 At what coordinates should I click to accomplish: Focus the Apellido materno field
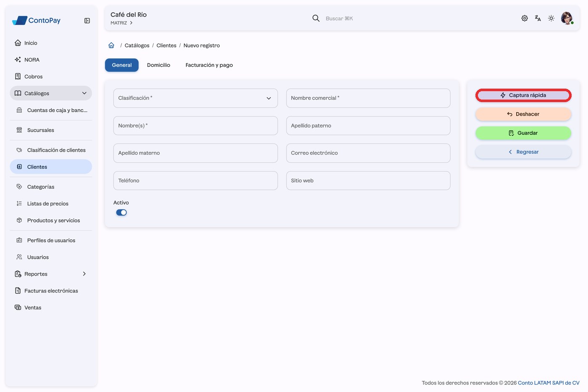(x=195, y=153)
